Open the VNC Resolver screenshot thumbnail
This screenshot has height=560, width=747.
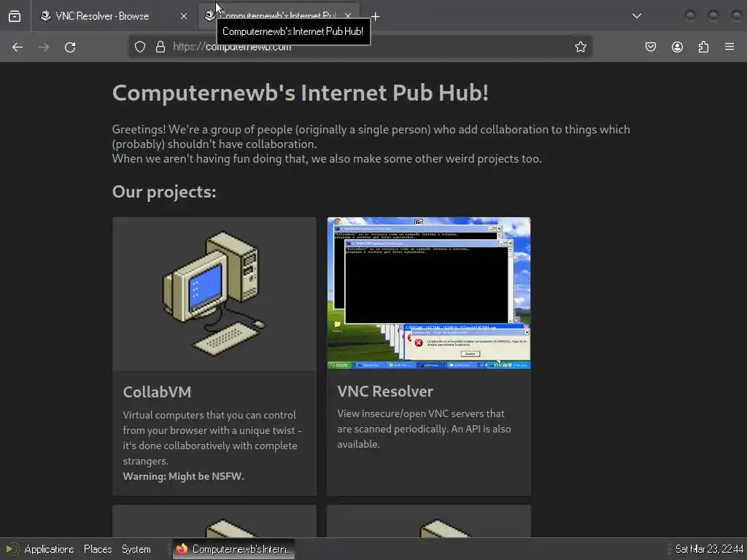429,293
